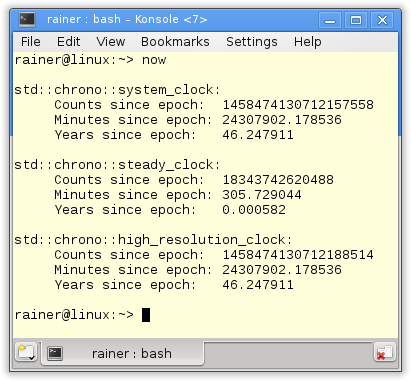This screenshot has height=381, width=411.
Task: Click the value 1458474130712188514
Action: 298,255
